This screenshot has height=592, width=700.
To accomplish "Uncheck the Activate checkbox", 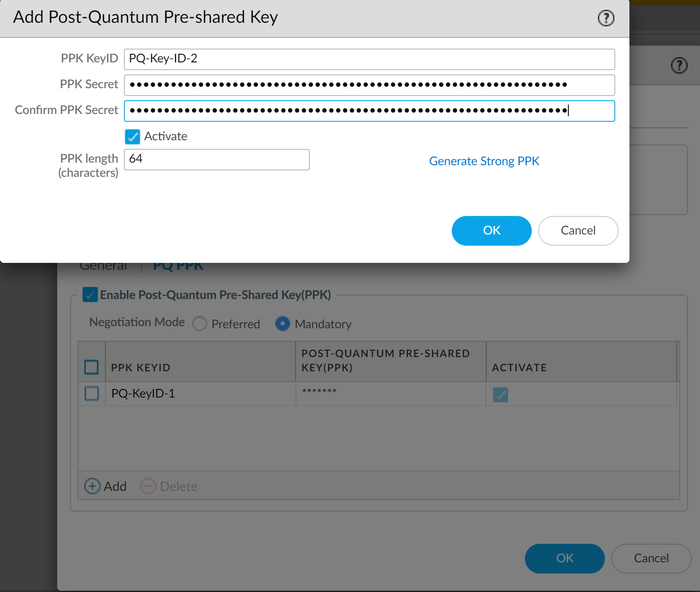I will coord(133,137).
